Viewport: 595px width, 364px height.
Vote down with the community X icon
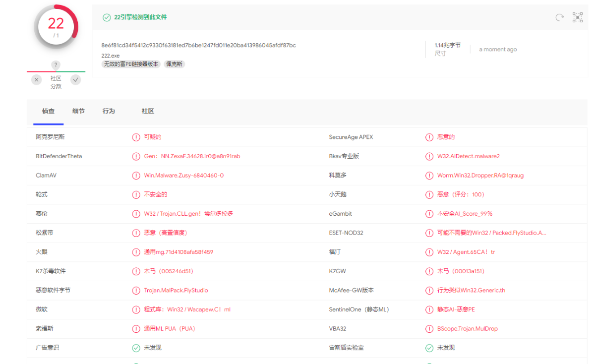pos(36,80)
